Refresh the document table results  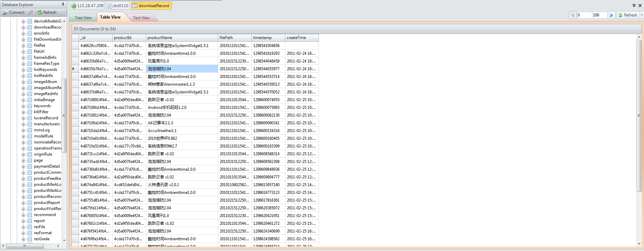(x=628, y=15)
